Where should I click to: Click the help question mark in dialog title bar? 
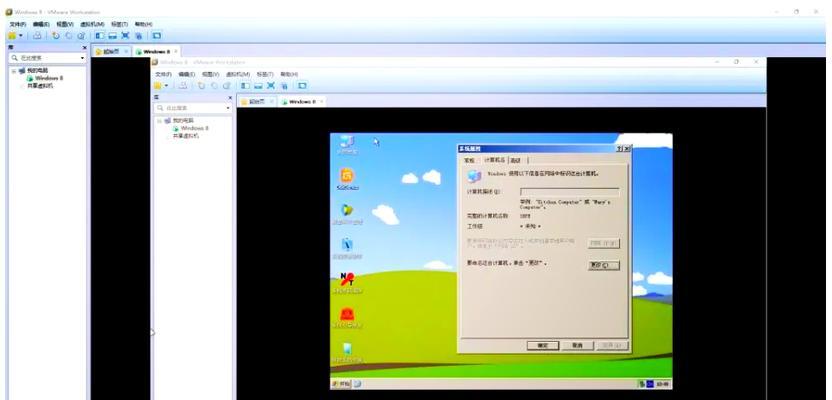click(619, 149)
